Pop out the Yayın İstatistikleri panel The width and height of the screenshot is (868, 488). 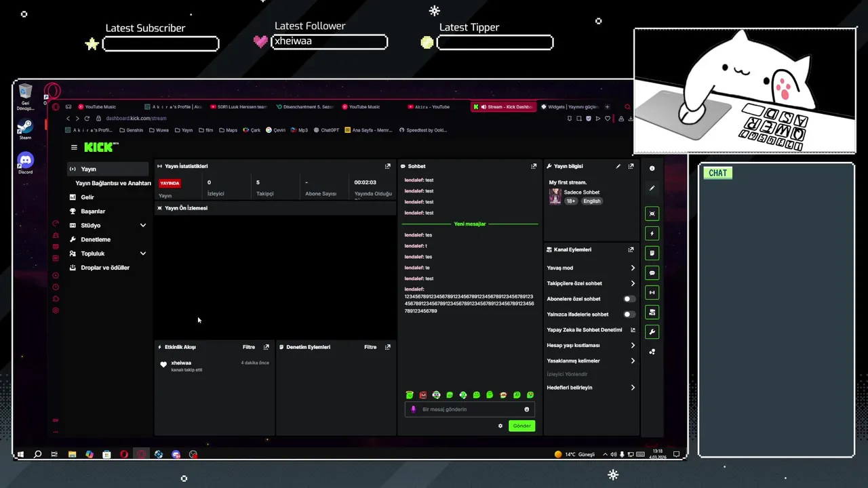point(388,166)
